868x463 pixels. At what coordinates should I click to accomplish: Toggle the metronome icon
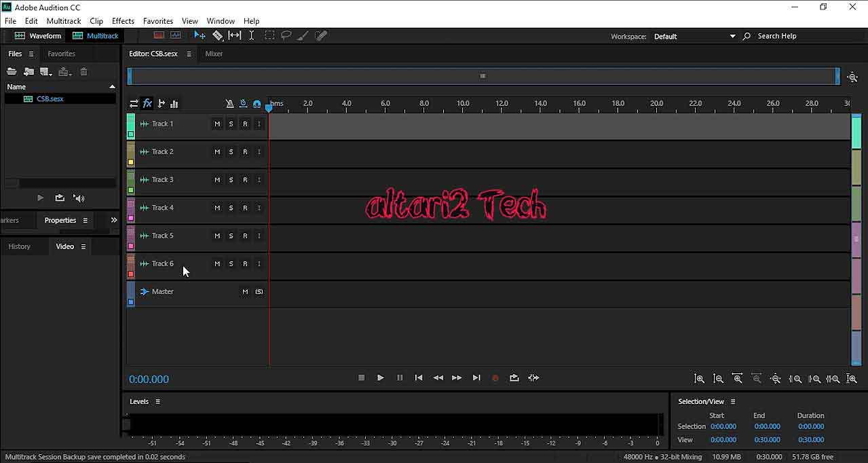click(230, 104)
